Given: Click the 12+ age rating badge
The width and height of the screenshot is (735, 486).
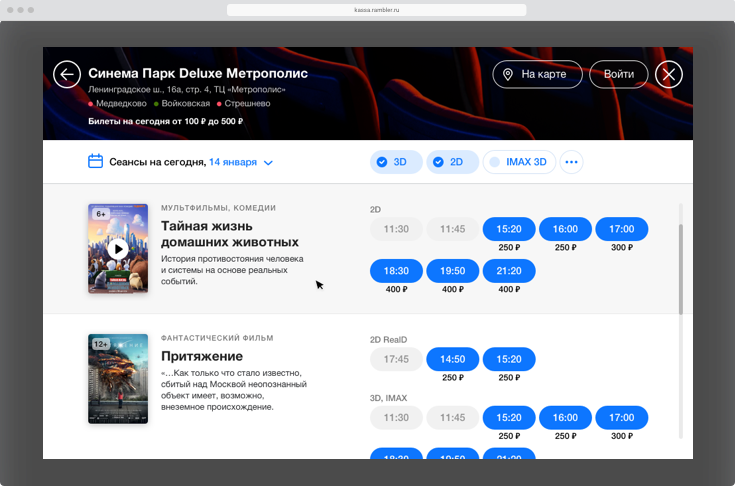Looking at the screenshot, I should pos(101,344).
